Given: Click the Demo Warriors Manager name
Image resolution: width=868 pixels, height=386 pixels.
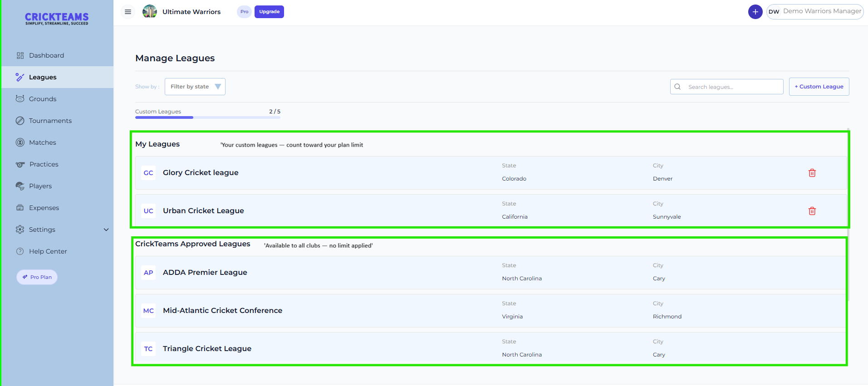Looking at the screenshot, I should coord(822,11).
